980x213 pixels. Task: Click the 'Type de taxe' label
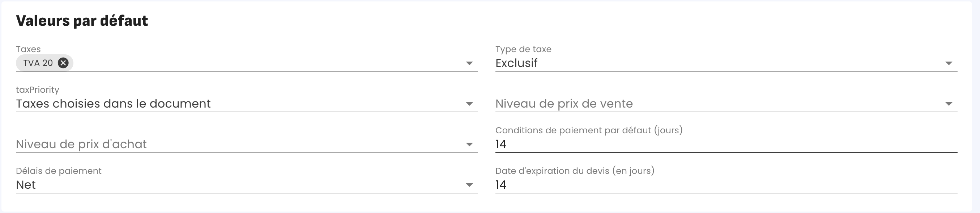[x=523, y=49]
